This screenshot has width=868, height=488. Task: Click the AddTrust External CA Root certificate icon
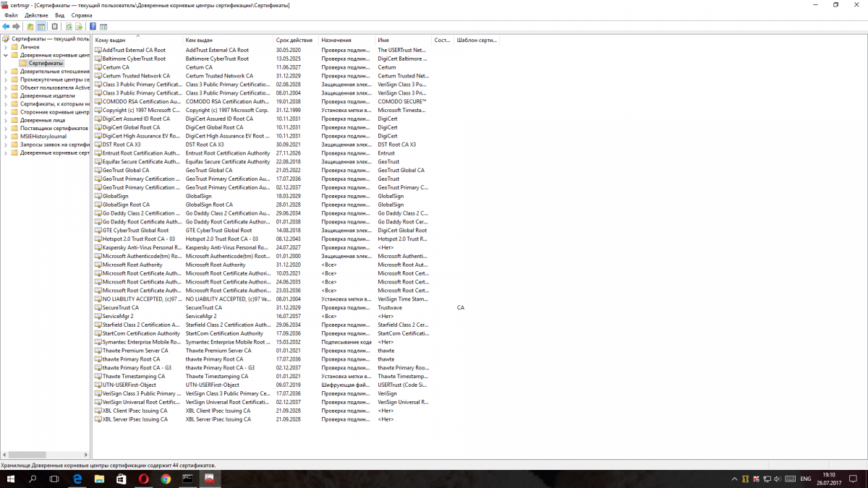98,50
